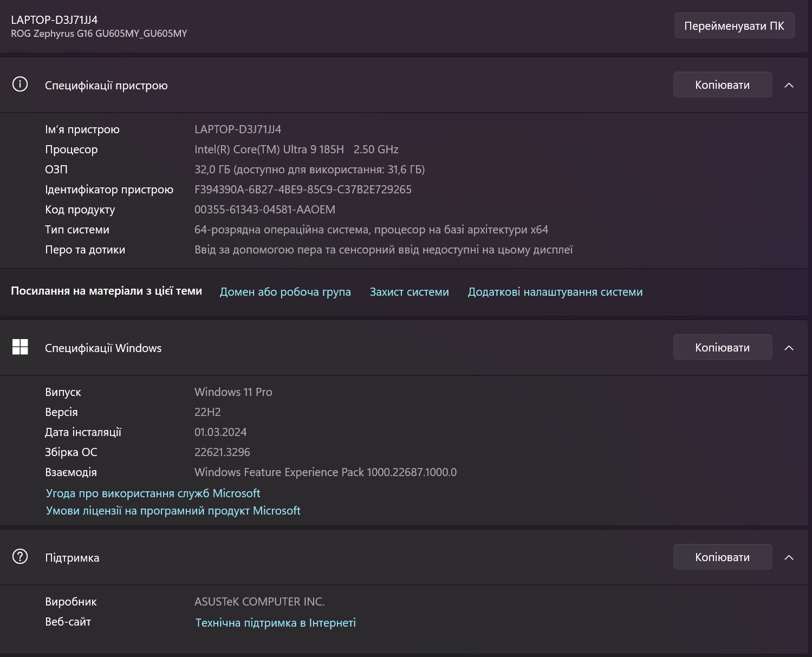Select the edition value Windows 11 Pro
This screenshot has width=812, height=657.
click(233, 392)
